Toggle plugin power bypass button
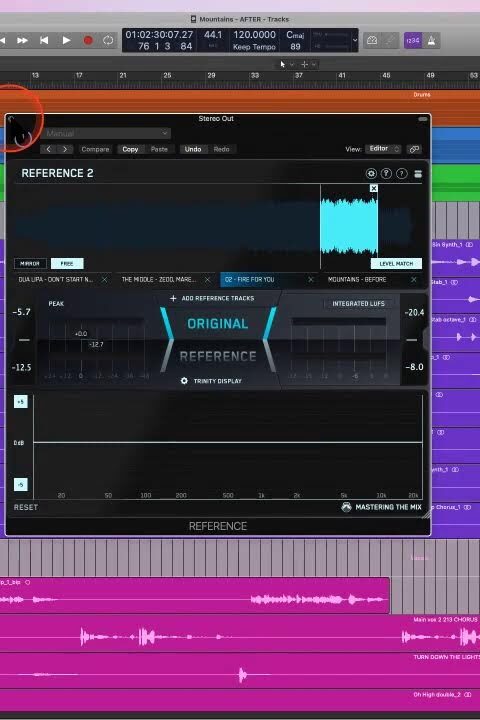The width and height of the screenshot is (480, 720). point(23,138)
